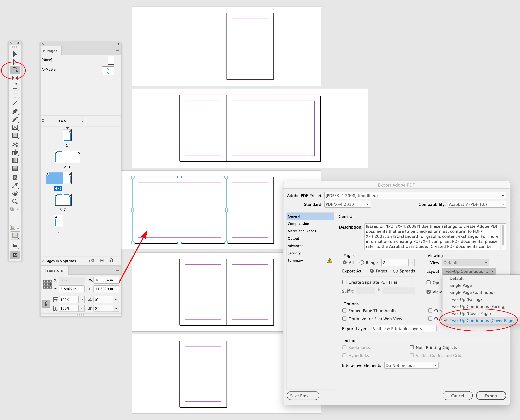This screenshot has height=420, width=520.
Task: Check Embed Page Thumbnails option
Action: click(x=344, y=311)
